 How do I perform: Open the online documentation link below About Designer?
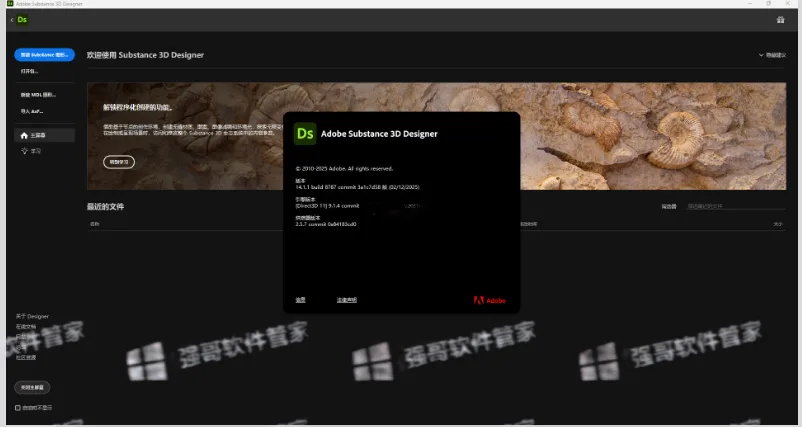(26, 326)
